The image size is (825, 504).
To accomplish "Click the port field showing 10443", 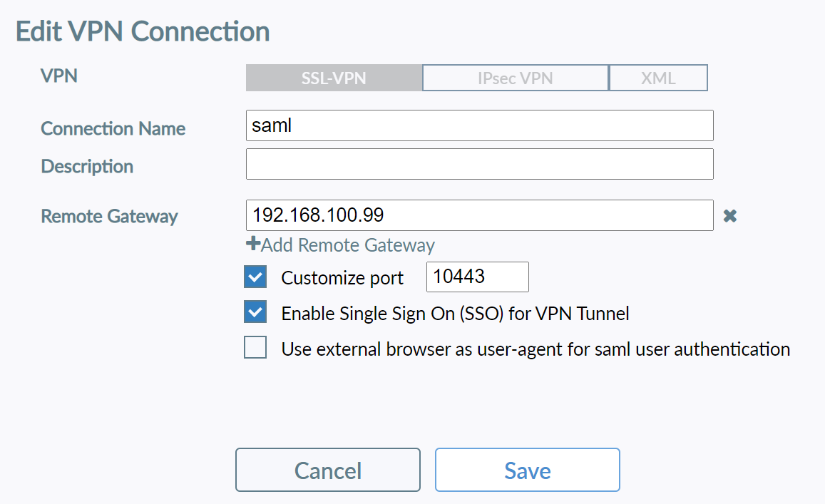I will (x=477, y=277).
